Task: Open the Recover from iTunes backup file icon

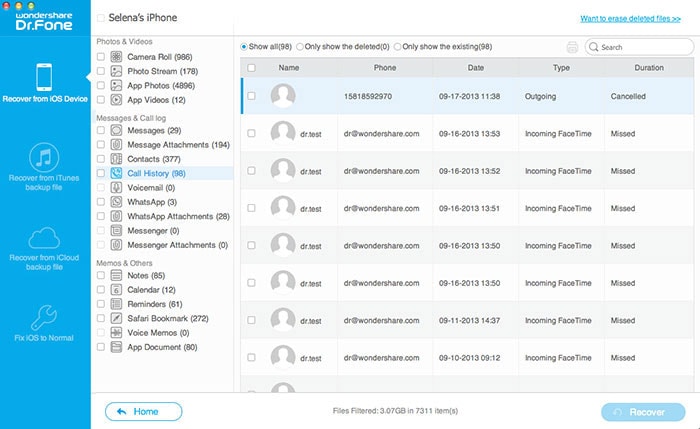Action: tap(44, 157)
